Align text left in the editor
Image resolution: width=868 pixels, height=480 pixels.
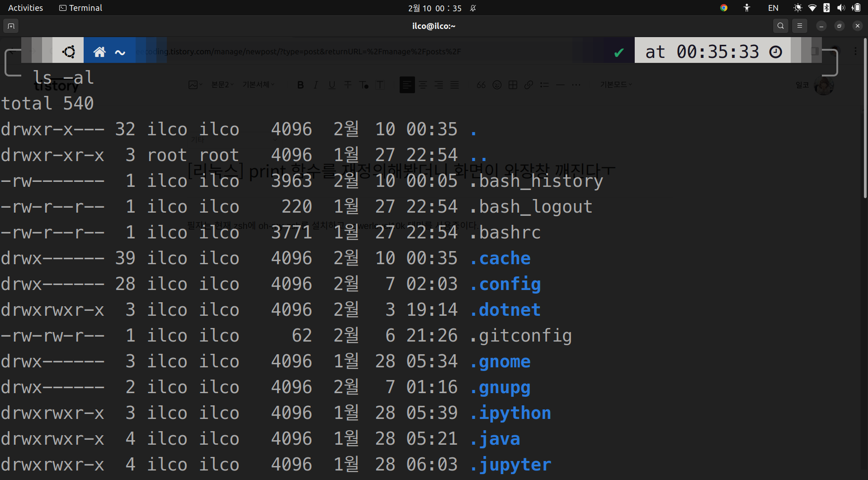pos(407,85)
